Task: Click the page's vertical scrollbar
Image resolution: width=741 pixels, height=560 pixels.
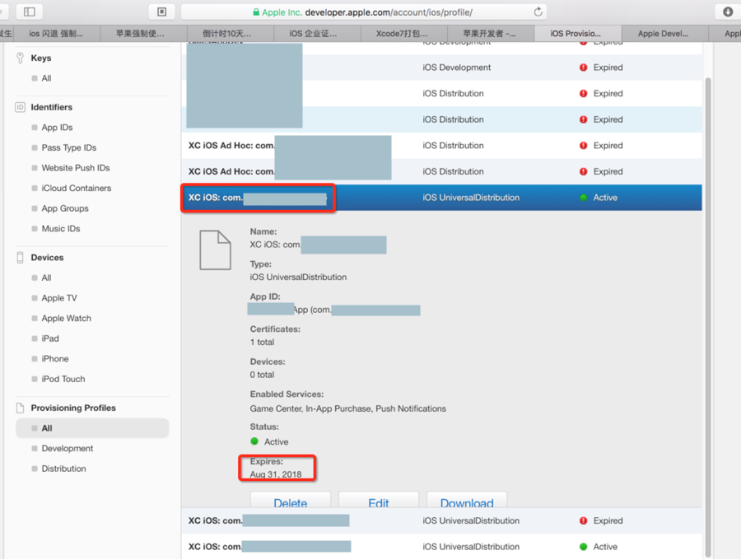Action: (707, 316)
